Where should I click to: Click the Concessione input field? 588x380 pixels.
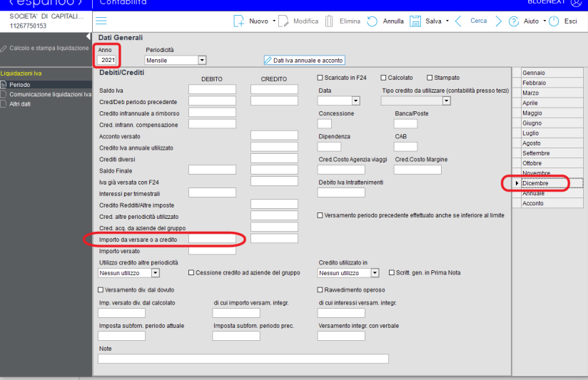[x=325, y=123]
